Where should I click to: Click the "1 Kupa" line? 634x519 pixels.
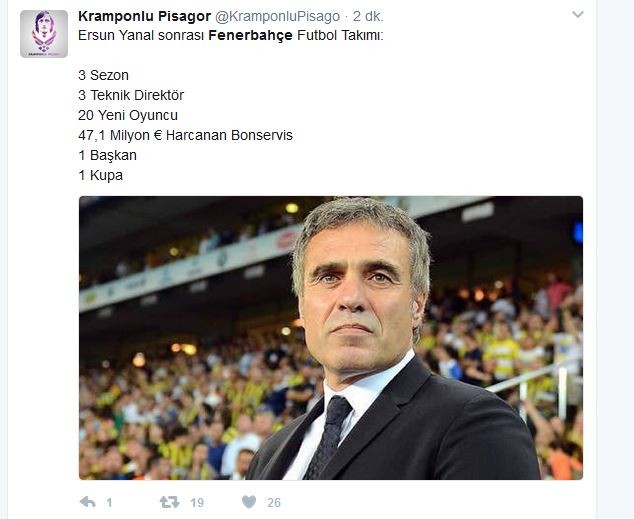tap(100, 175)
